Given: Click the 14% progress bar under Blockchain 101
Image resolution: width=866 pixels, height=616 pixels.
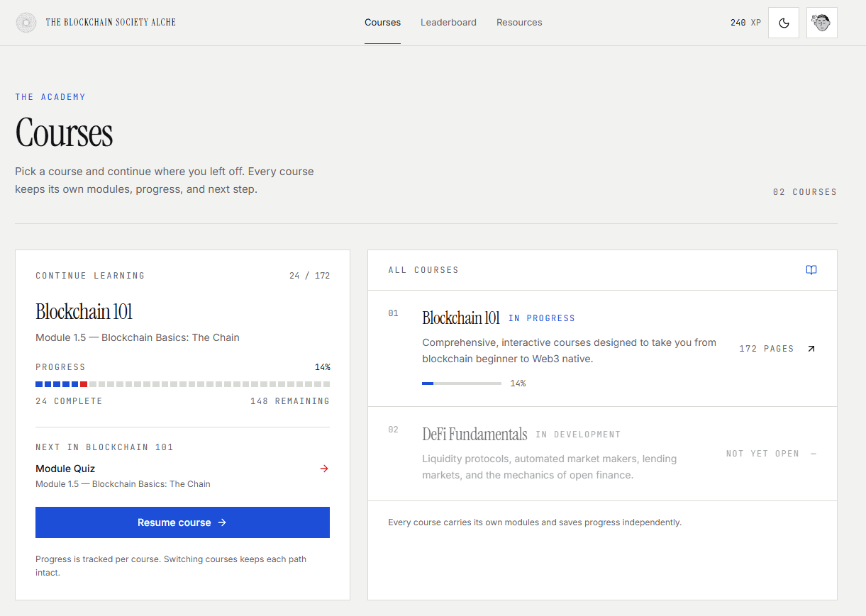Looking at the screenshot, I should (x=462, y=383).
